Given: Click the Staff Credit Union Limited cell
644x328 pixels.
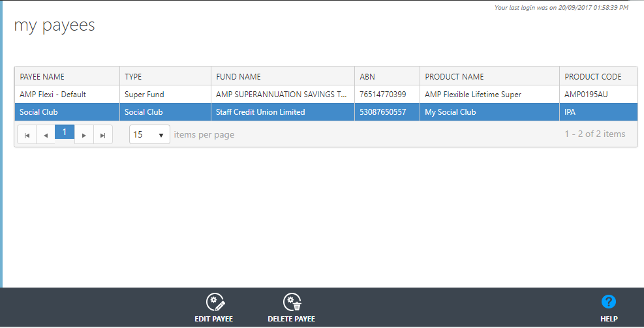Looking at the screenshot, I should tap(283, 112).
